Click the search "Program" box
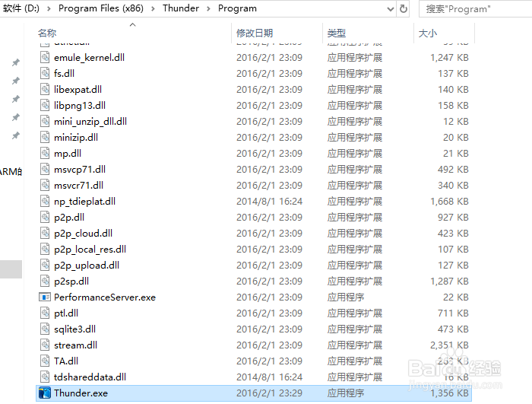The image size is (532, 404). coord(475,9)
